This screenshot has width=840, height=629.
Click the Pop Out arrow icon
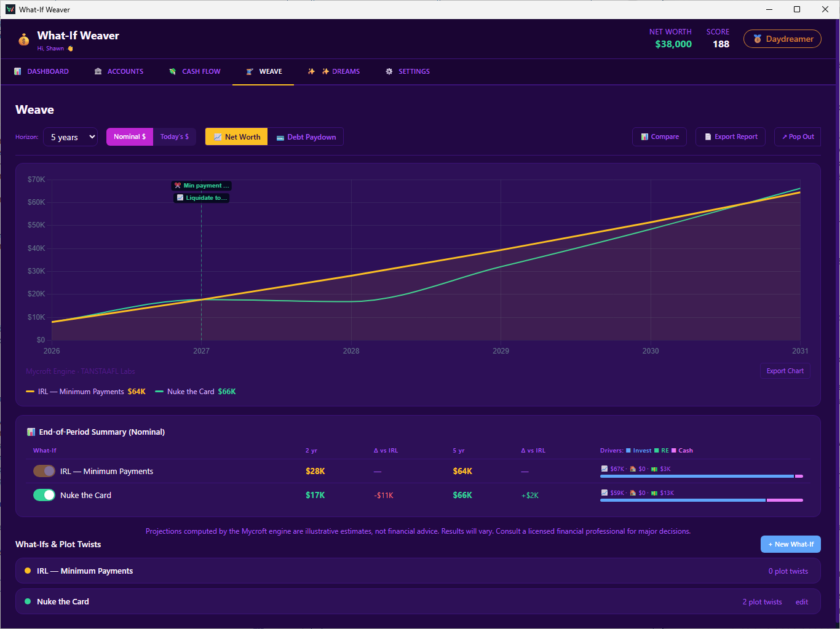coord(785,136)
